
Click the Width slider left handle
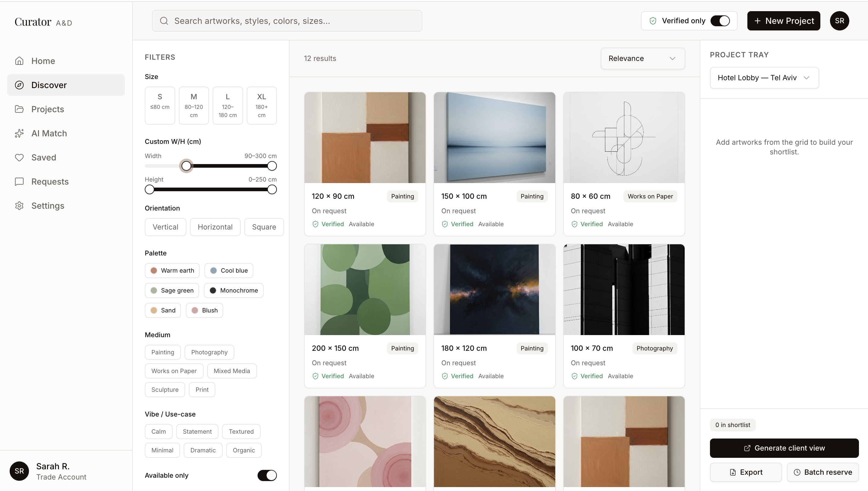[x=186, y=166]
